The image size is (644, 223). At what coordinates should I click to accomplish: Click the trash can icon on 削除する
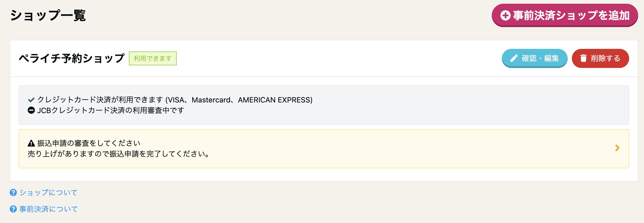[583, 58]
